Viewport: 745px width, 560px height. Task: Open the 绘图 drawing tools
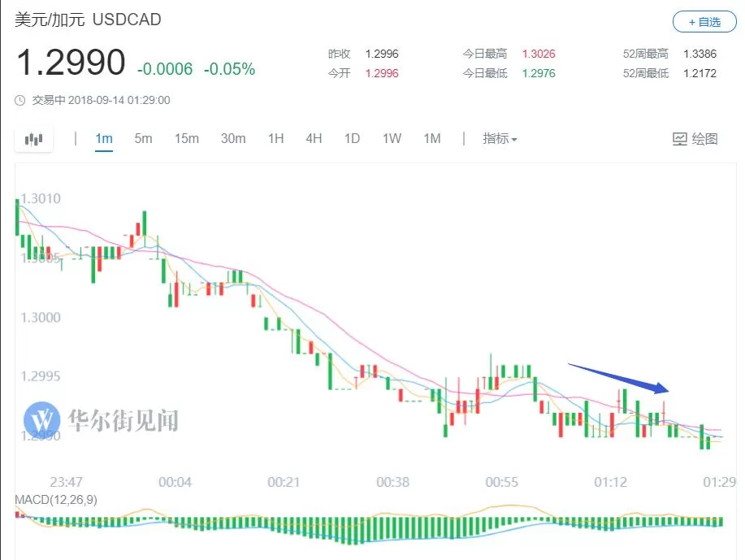click(695, 139)
